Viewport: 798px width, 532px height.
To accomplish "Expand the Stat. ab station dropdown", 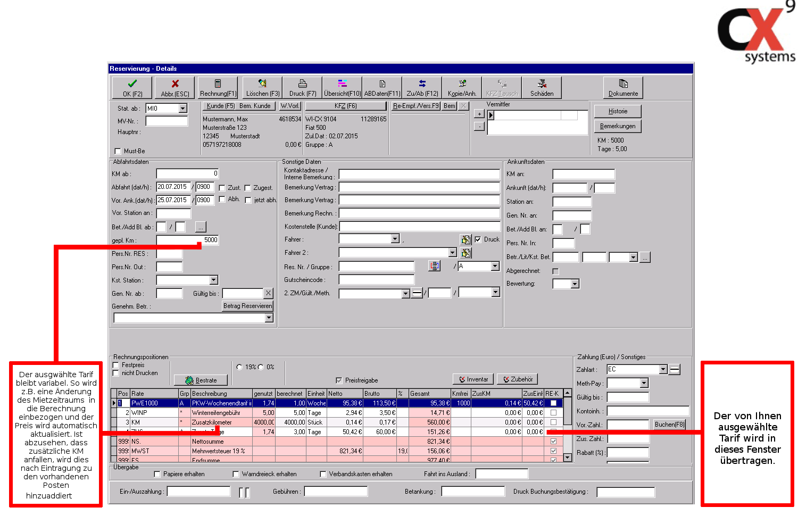I will (182, 109).
